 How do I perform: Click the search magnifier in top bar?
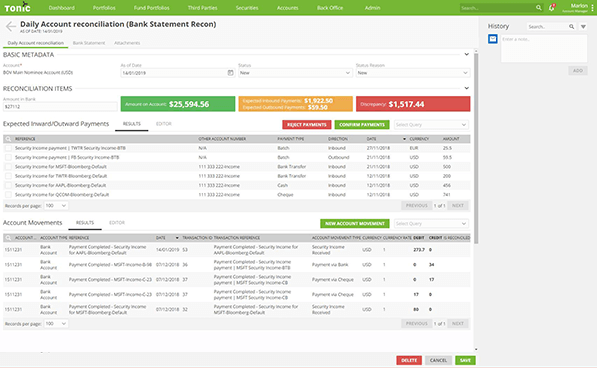[x=538, y=8]
